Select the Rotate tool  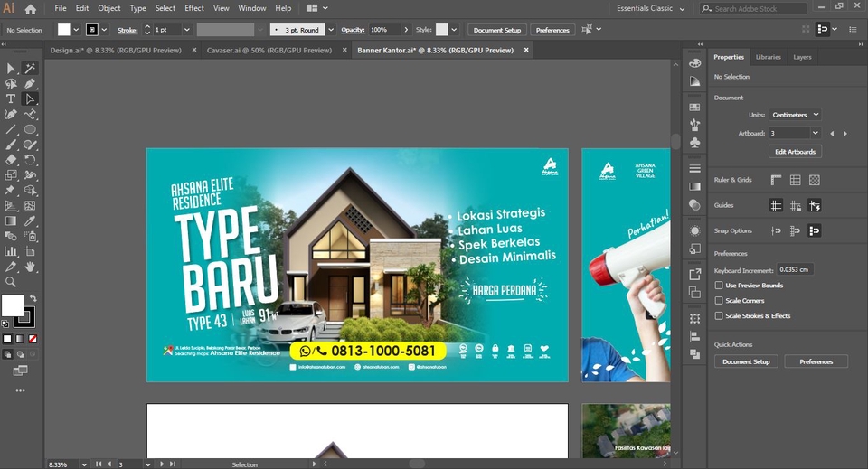(30, 160)
